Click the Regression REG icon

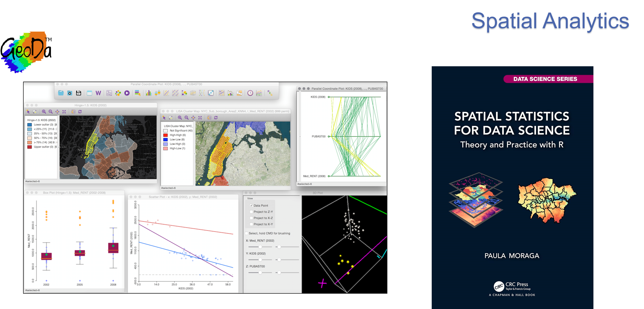click(270, 93)
